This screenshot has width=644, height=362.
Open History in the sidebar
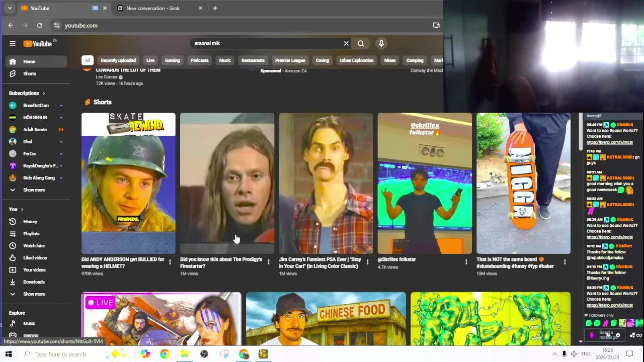coord(35,221)
